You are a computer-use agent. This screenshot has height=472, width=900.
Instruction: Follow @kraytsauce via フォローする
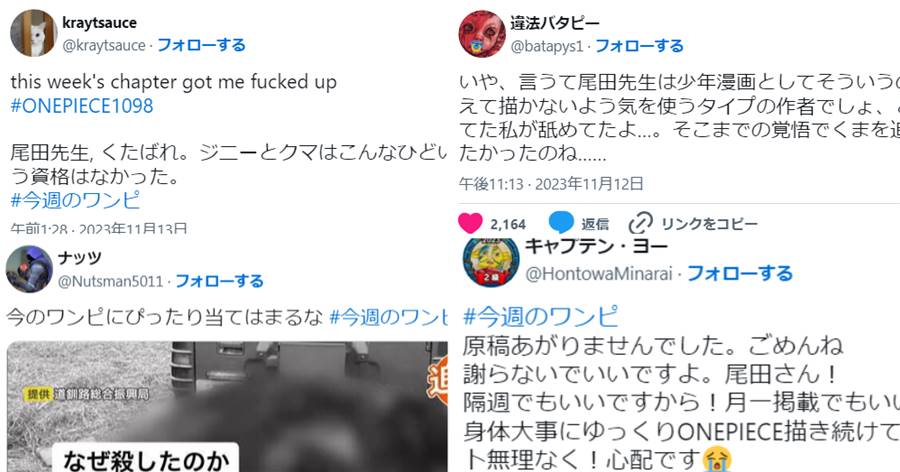(x=201, y=45)
